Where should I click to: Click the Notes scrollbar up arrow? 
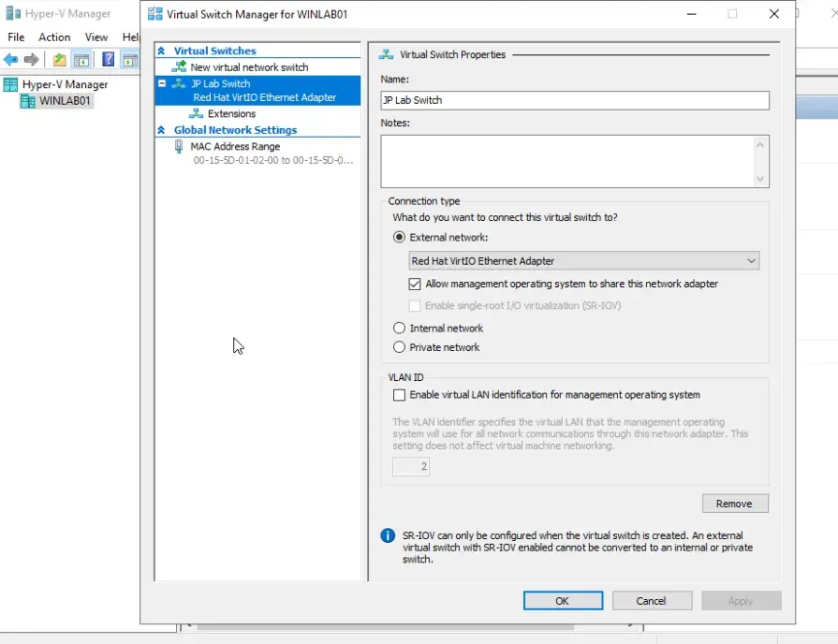[760, 144]
